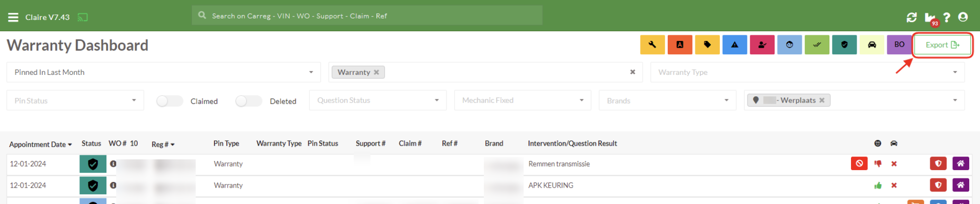Click the refresh icon in the header
980x204 pixels.
pos(911,17)
